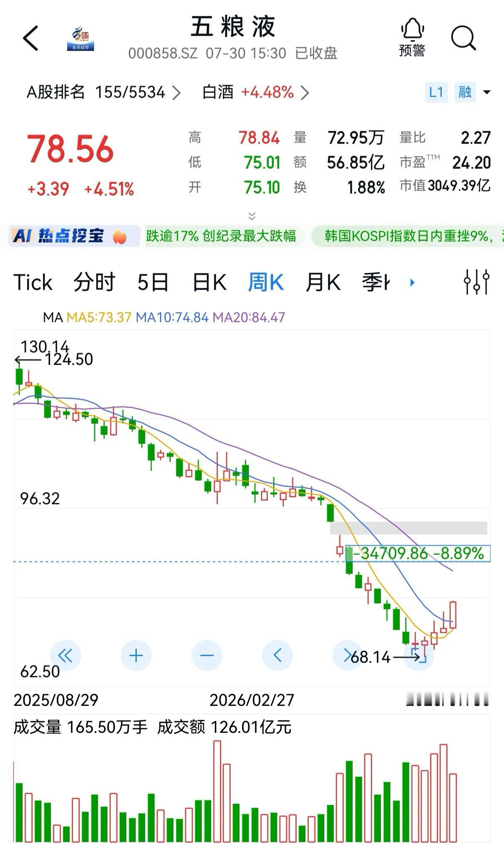Tap volume 72.95万 value

tap(356, 138)
